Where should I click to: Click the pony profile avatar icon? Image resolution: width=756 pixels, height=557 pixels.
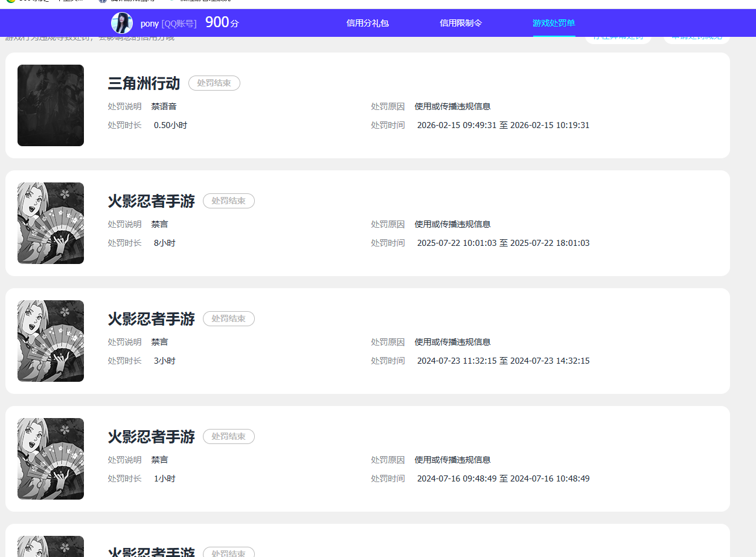[121, 23]
